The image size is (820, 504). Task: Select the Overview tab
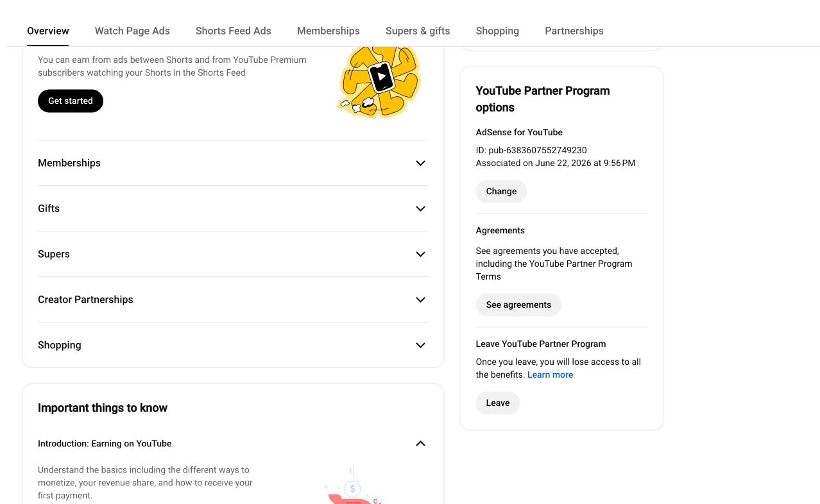point(48,31)
